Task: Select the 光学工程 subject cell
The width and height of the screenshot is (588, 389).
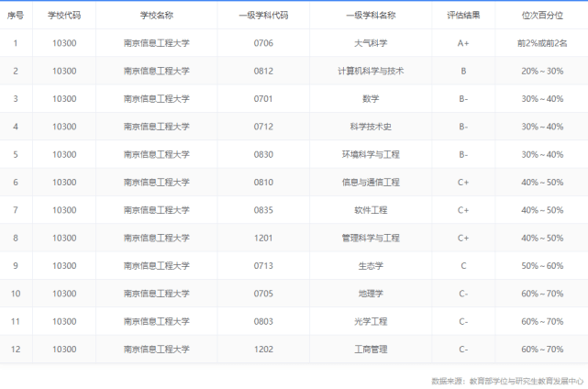Action: (371, 321)
